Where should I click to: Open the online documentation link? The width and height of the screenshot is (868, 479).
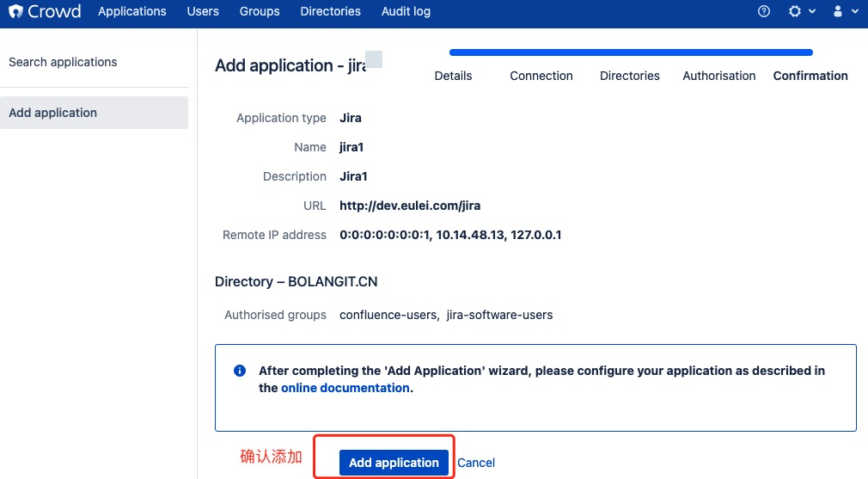[x=345, y=388]
